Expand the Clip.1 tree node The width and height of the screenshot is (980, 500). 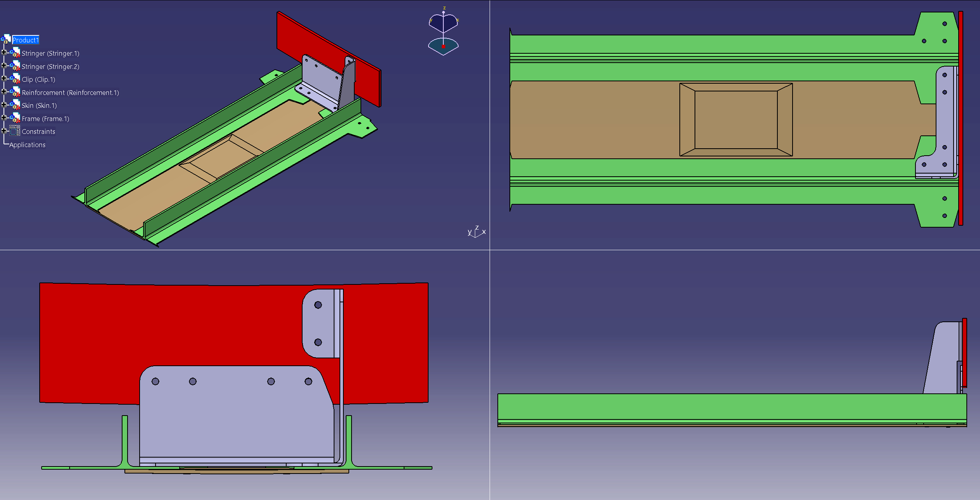[4, 79]
